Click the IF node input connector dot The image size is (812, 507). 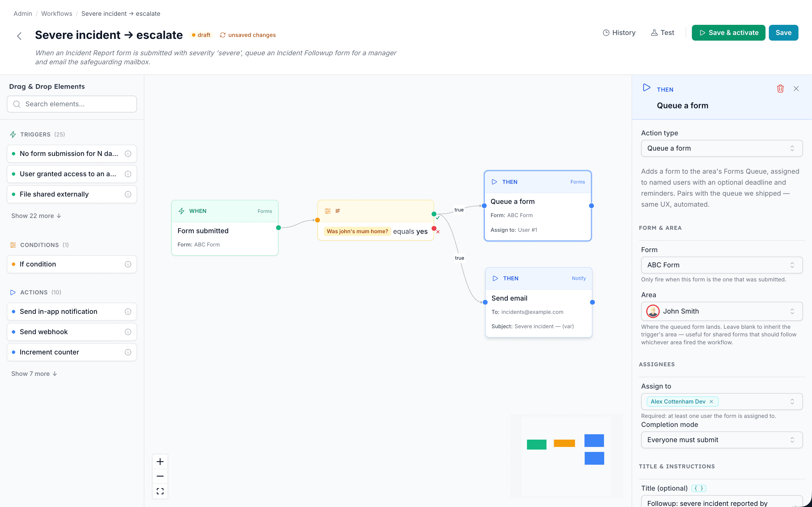[x=317, y=220]
